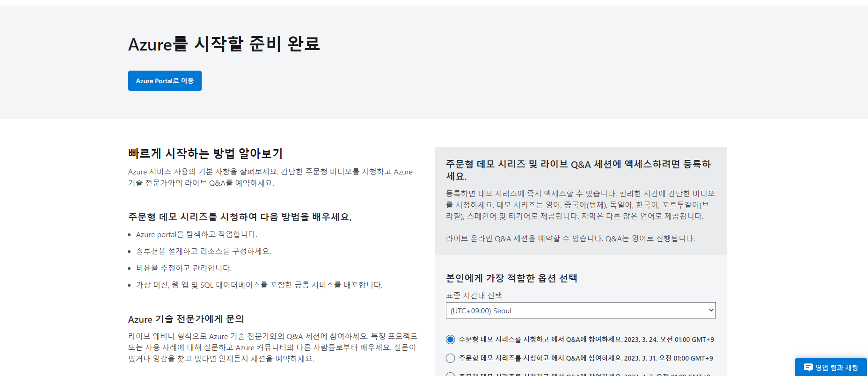Select the 2023. 3. 24. Q&A session option
Image resolution: width=868 pixels, height=376 pixels.
(x=450, y=340)
